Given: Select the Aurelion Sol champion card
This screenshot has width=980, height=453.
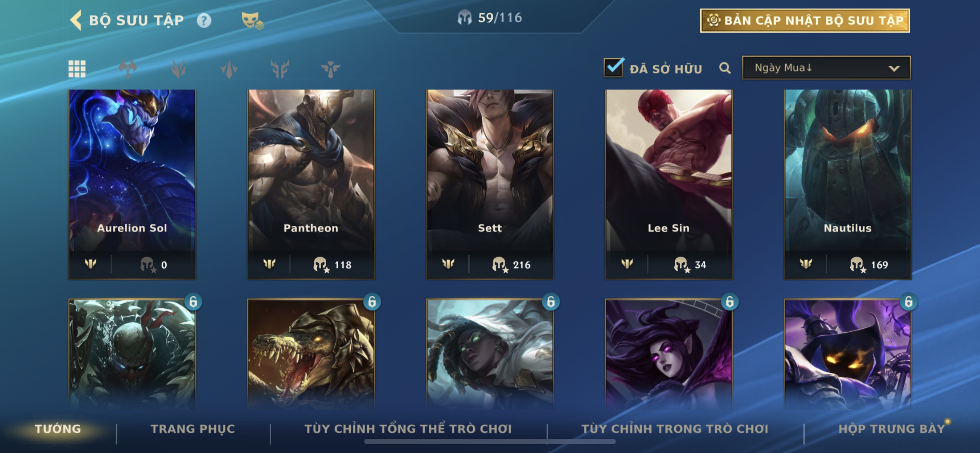Looking at the screenshot, I should click(x=132, y=184).
